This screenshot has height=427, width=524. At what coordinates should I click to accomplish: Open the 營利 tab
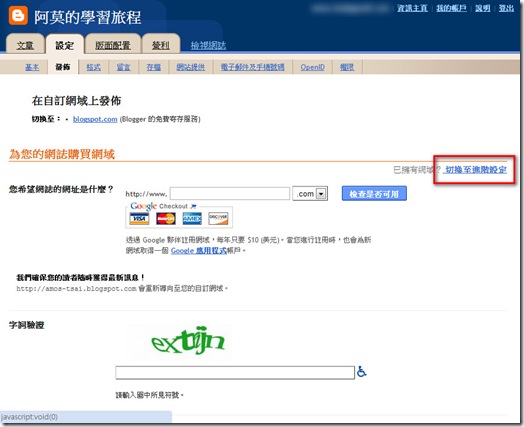[x=161, y=45]
